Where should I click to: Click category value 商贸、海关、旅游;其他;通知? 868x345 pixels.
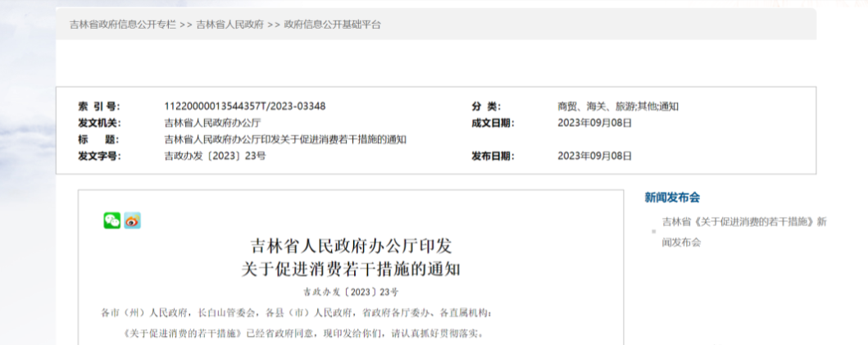617,107
